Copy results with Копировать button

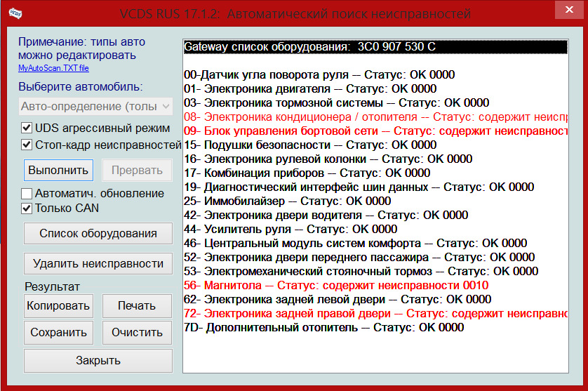(x=58, y=306)
